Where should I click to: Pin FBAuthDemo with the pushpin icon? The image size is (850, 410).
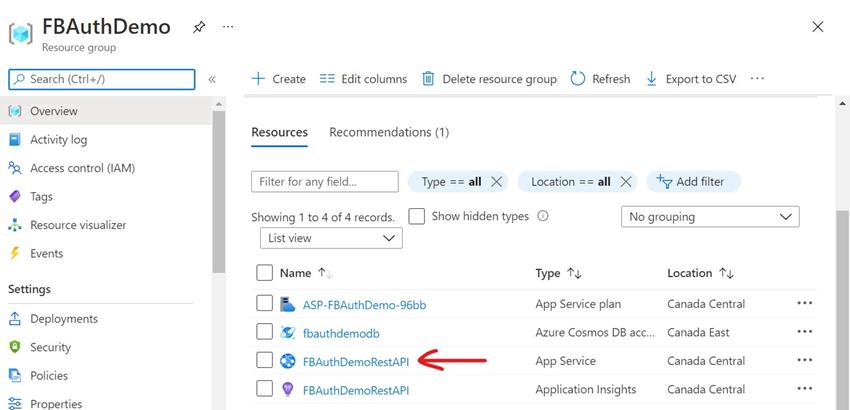click(199, 27)
